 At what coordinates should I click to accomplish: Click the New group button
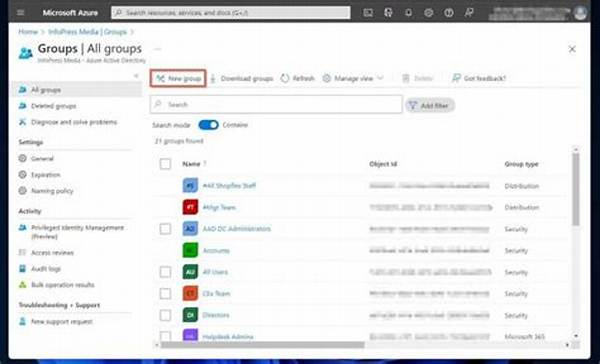[178, 78]
